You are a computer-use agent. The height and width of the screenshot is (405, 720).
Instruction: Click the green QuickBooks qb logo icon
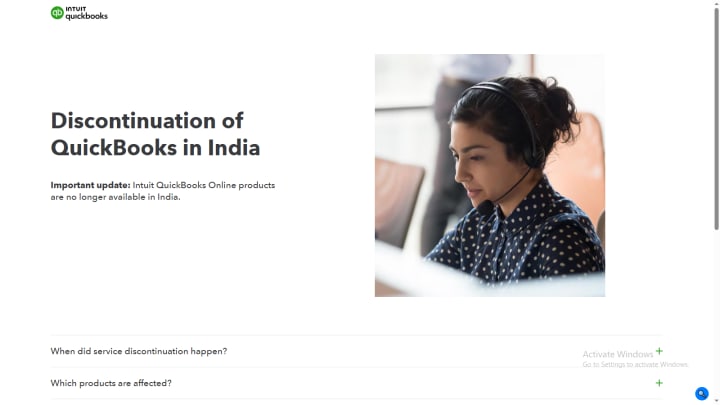tap(57, 13)
